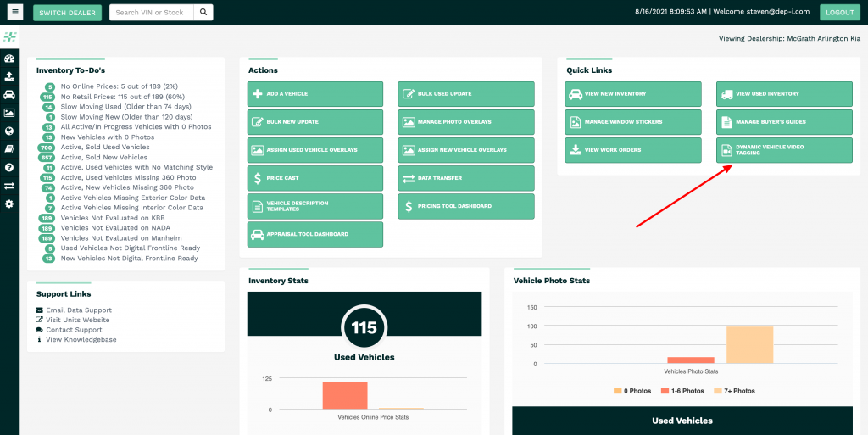868x435 pixels.
Task: Click the upload icon in sidebar
Action: [9, 76]
